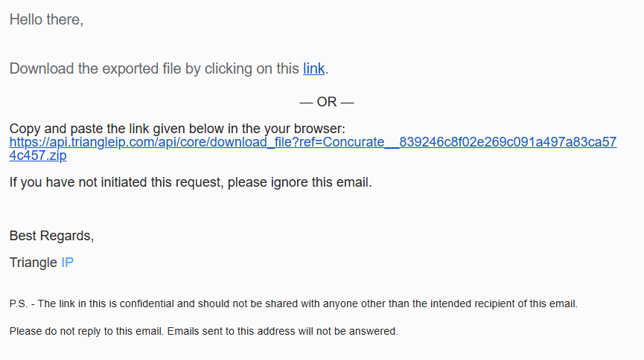Click "Download the exported file" sentence
644x360 pixels.
(169, 68)
